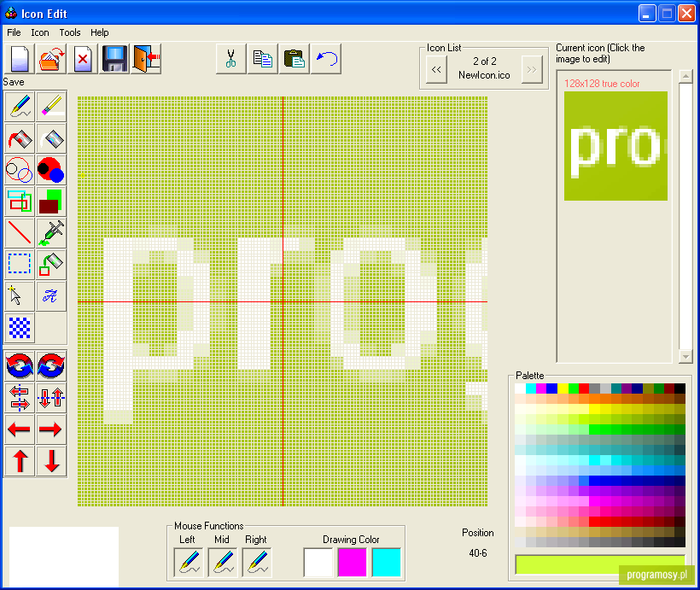Shift image down with red arrow
700x590 pixels.
[x=51, y=461]
